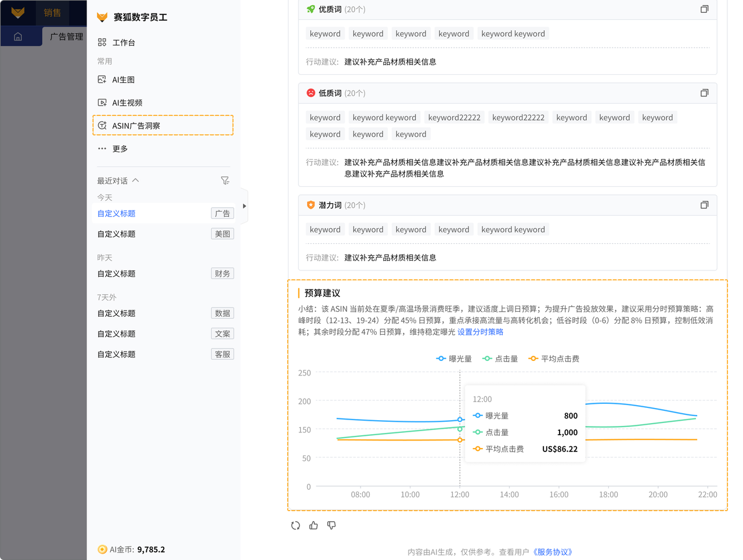Click home icon in background window
Viewport: 743px width, 560px height.
[18, 37]
